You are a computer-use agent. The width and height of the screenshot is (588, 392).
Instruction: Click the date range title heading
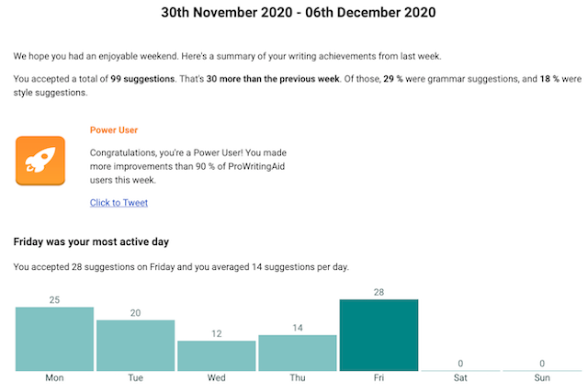pyautogui.click(x=298, y=12)
